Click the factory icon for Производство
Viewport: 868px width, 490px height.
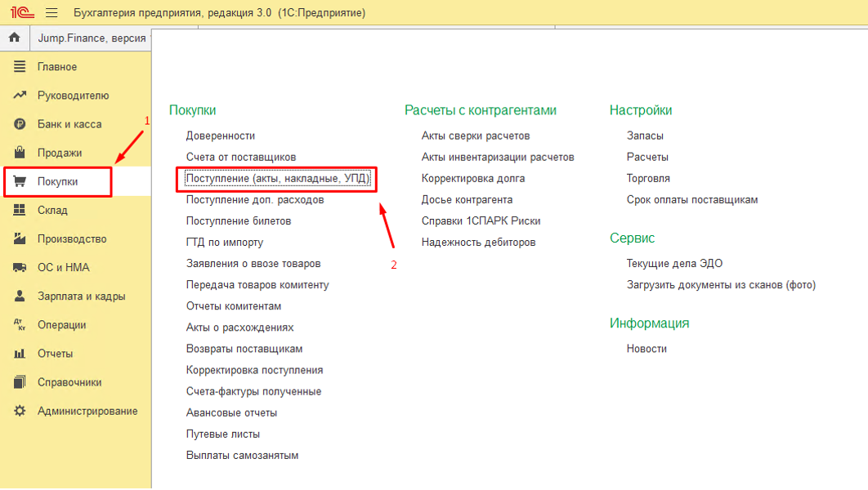(x=20, y=239)
